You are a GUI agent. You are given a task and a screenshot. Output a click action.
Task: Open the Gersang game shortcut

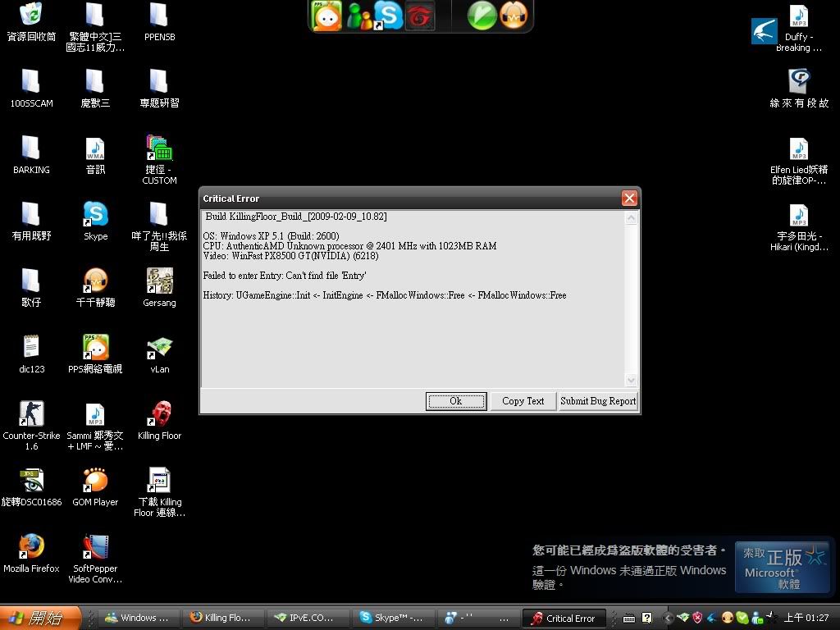pyautogui.click(x=159, y=281)
